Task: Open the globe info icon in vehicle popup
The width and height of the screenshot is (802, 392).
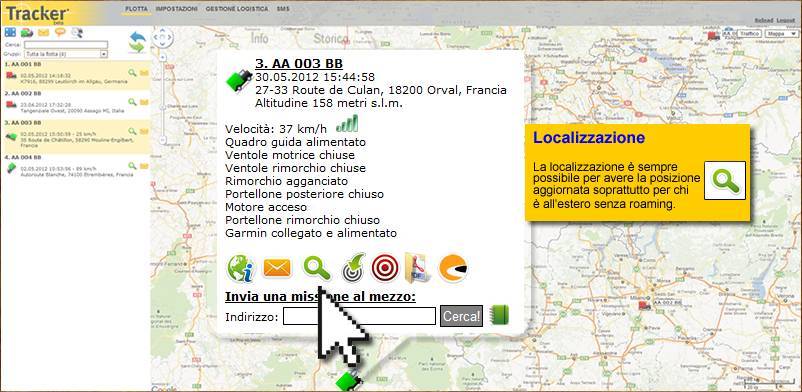Action: pyautogui.click(x=240, y=268)
